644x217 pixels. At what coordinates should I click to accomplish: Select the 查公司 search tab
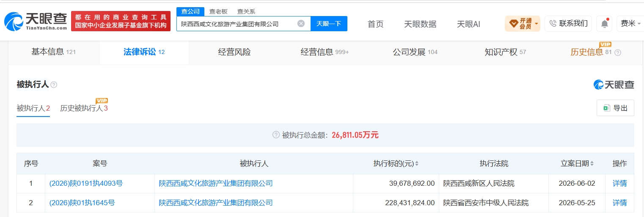190,11
